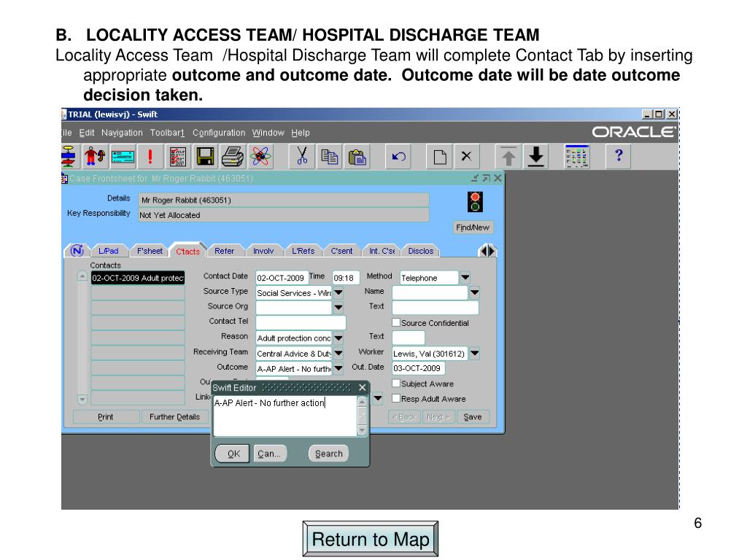Screen dimensions: 747x560
Task: Click the Print button below contacts
Action: pos(106,416)
